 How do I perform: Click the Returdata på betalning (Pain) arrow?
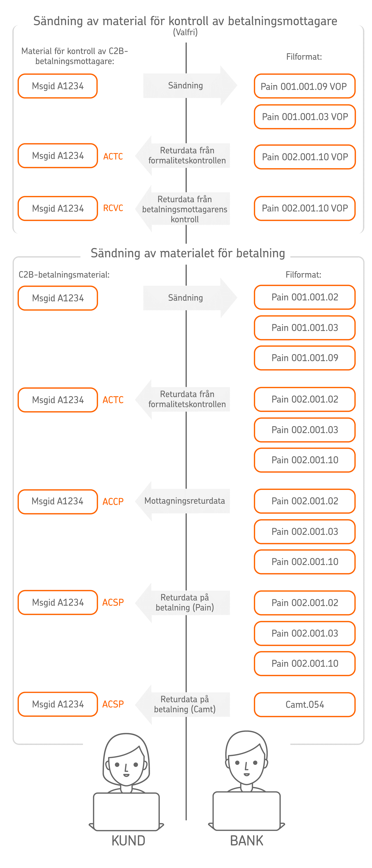[183, 602]
